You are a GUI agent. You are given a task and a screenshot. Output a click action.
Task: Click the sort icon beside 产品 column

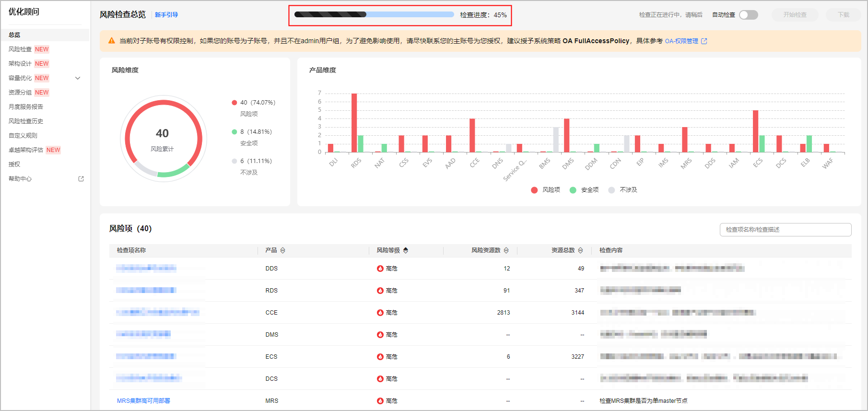tap(283, 250)
